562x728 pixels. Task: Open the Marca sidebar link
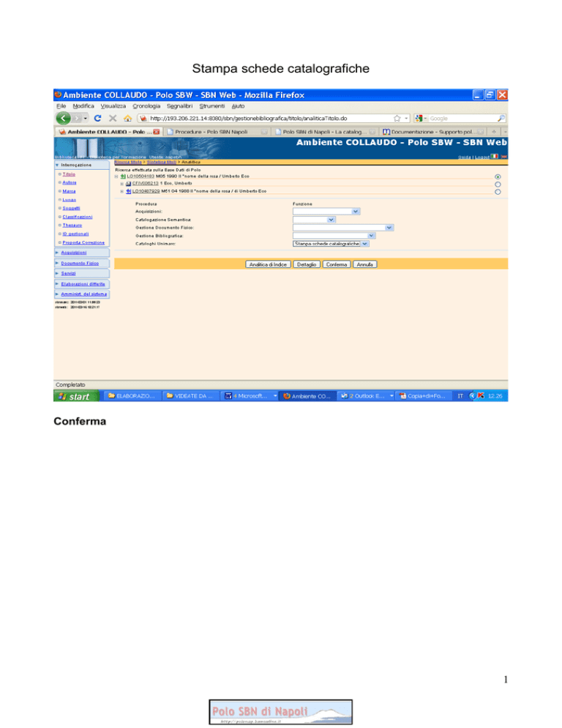coord(69,191)
